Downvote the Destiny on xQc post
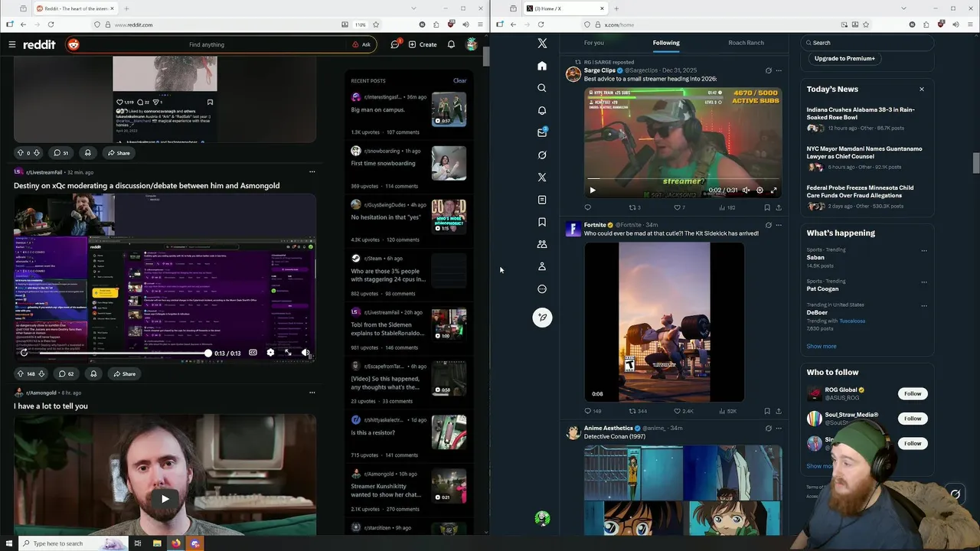 point(41,374)
